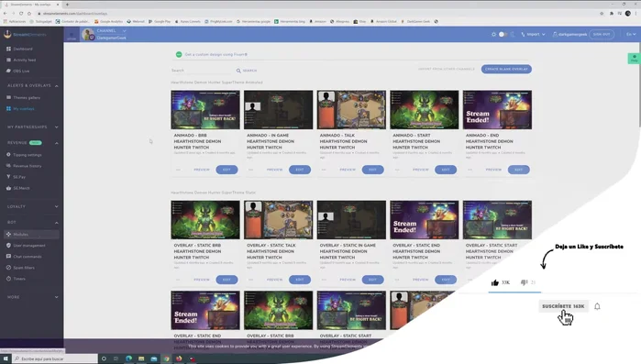Click Create Blank Overlay button

click(x=506, y=69)
